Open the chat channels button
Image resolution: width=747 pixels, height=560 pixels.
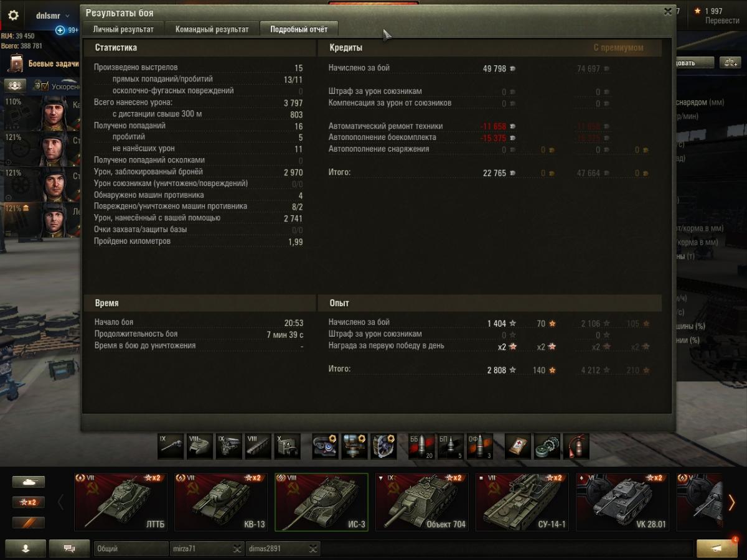[70, 548]
